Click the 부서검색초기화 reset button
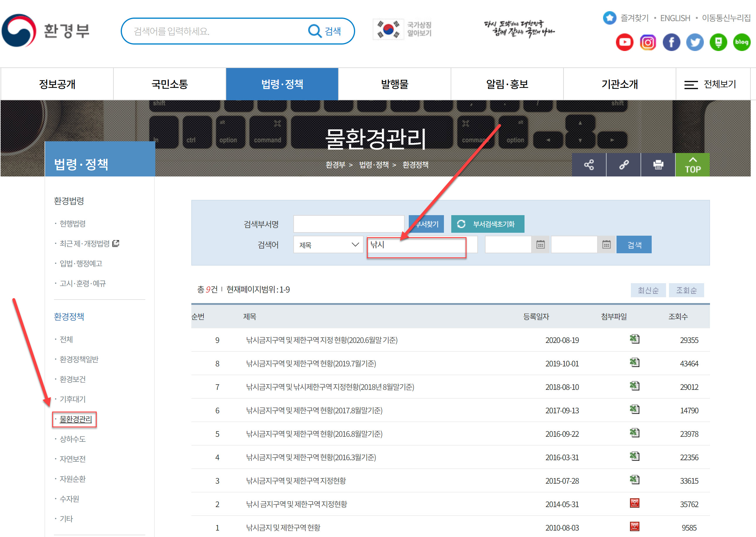 pyautogui.click(x=487, y=224)
